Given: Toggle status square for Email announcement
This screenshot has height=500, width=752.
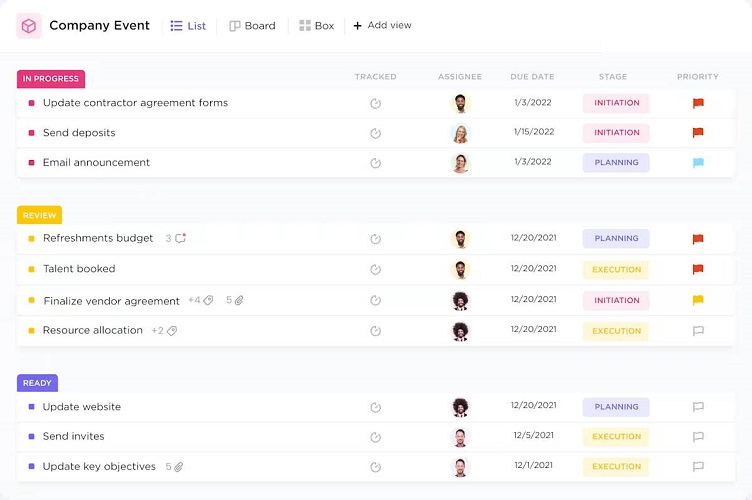Looking at the screenshot, I should pyautogui.click(x=32, y=163).
